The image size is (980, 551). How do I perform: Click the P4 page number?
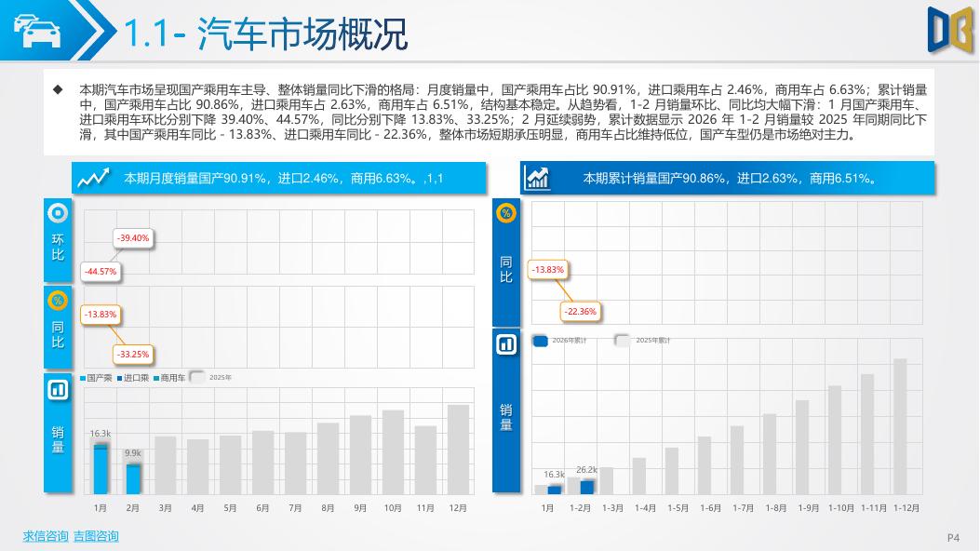(953, 537)
